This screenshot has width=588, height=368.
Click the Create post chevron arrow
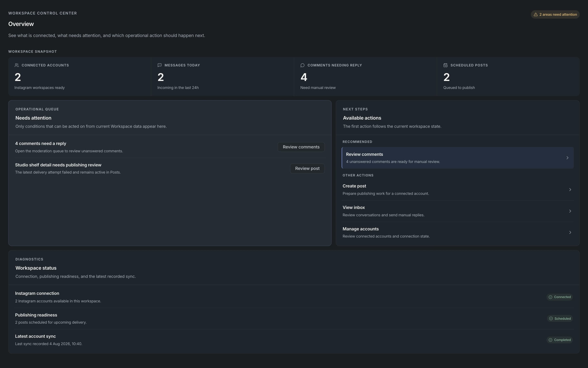(x=570, y=190)
